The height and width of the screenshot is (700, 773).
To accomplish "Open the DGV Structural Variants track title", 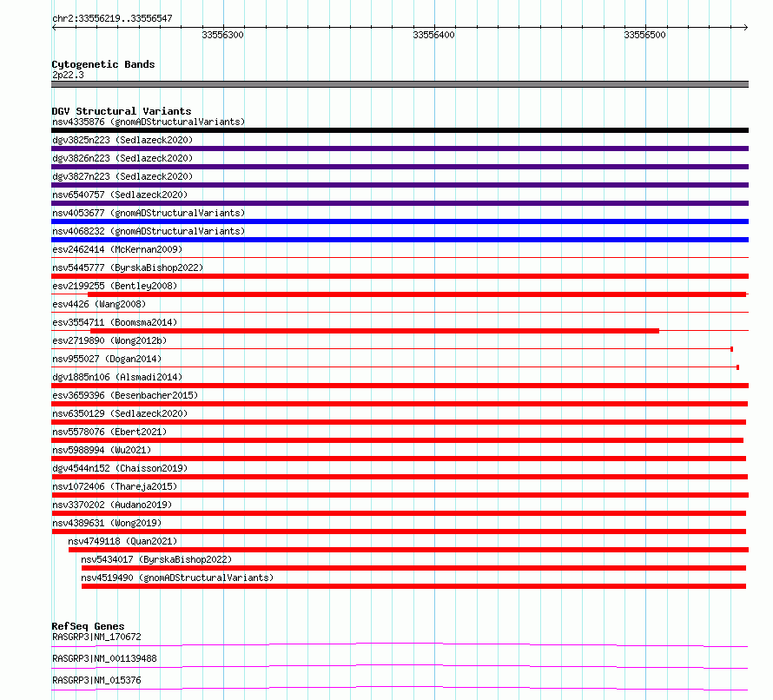I will [122, 111].
